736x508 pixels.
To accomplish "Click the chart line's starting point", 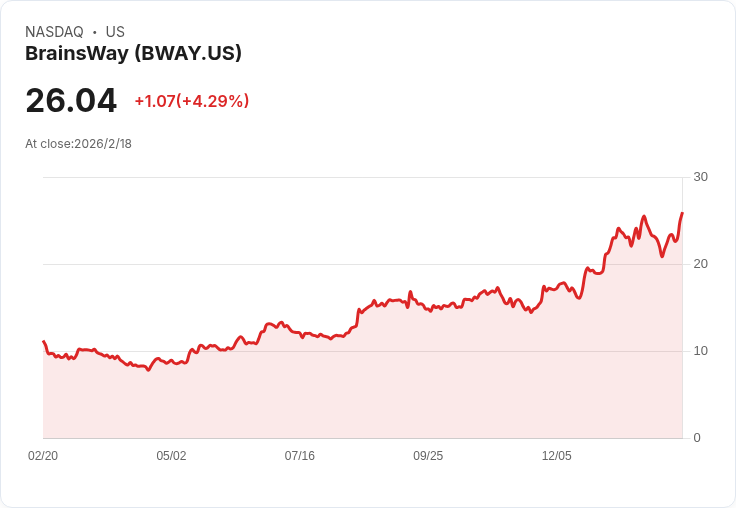I will click(x=44, y=341).
